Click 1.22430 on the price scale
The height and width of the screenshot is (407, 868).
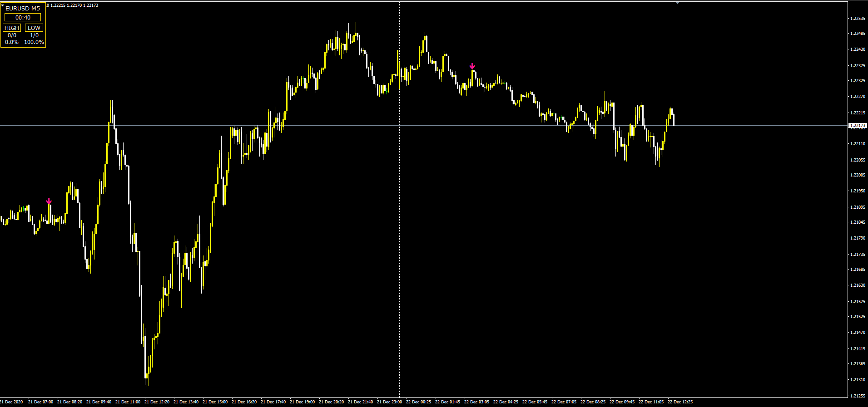857,49
